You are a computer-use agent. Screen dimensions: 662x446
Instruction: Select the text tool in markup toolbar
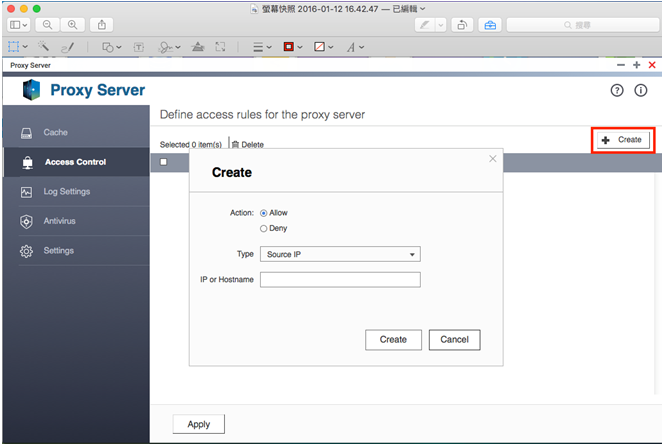[137, 46]
